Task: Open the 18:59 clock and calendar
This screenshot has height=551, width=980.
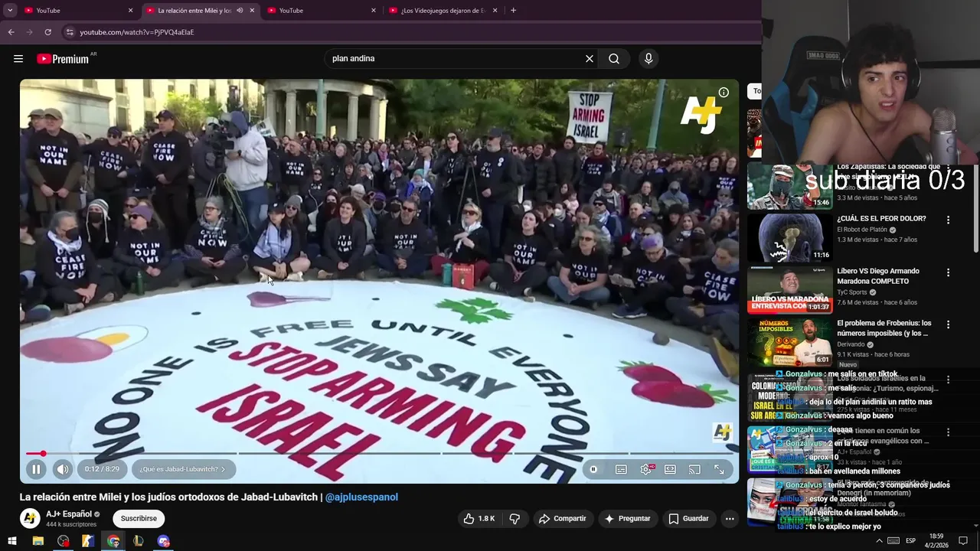Action: click(936, 541)
